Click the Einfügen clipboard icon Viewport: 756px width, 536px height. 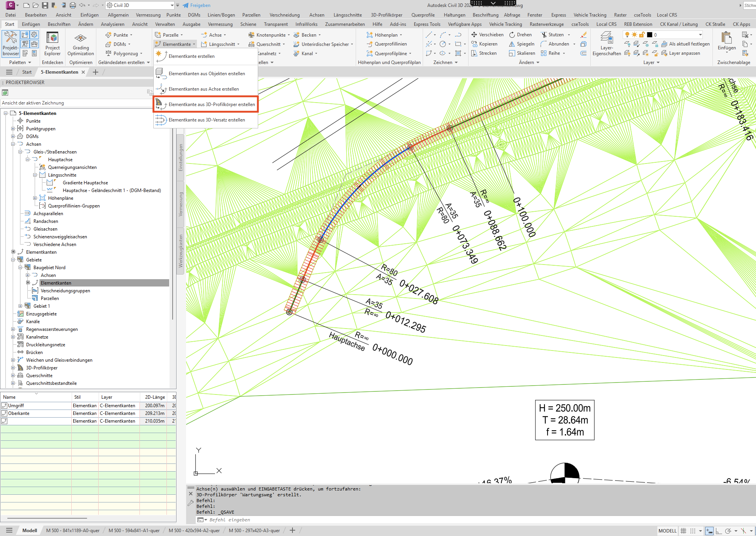coord(726,42)
